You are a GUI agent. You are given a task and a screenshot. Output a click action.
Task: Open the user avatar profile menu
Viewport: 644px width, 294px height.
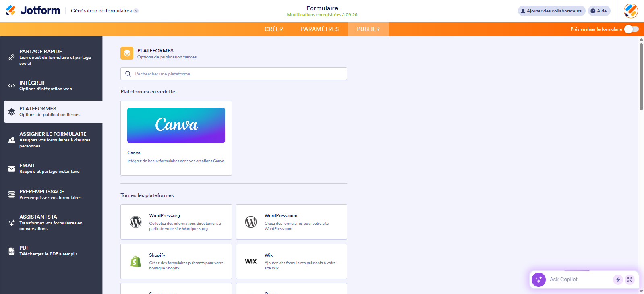coord(631,11)
